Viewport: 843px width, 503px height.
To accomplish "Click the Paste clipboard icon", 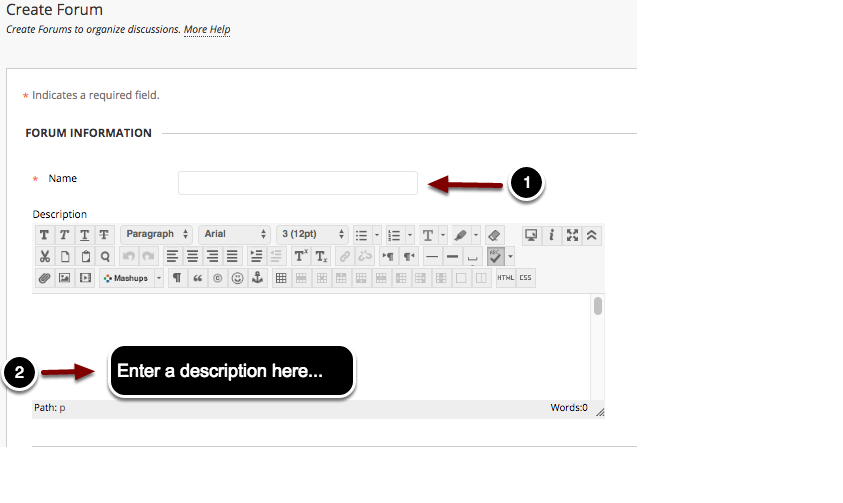I will (85, 256).
